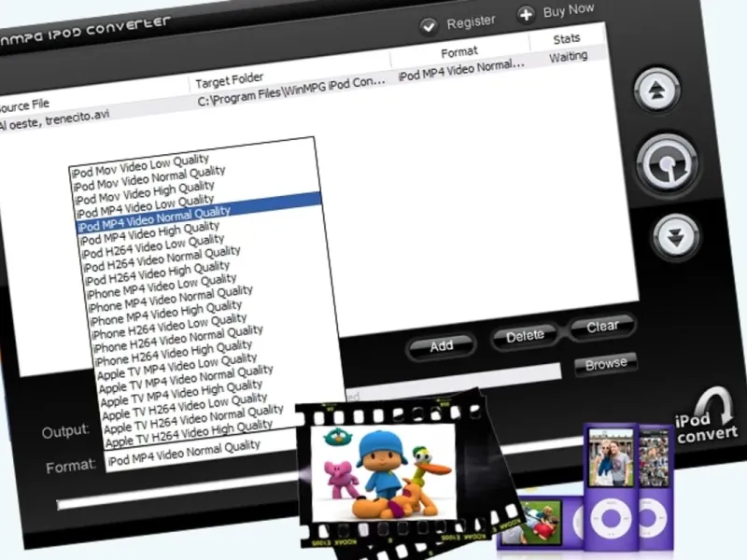The image size is (747, 560).
Task: Click the Delete button
Action: tap(525, 336)
